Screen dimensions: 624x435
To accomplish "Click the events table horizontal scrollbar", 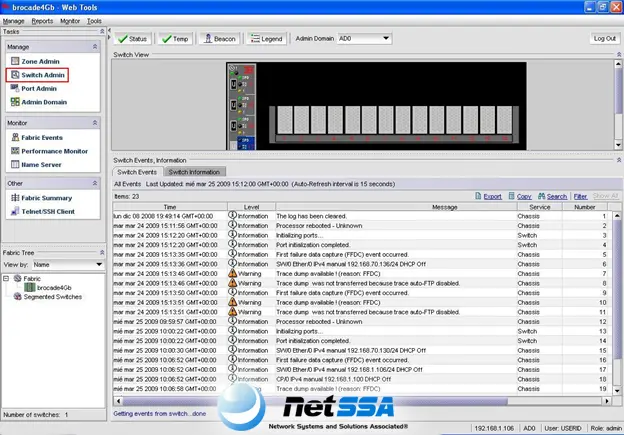I will click(x=362, y=401).
